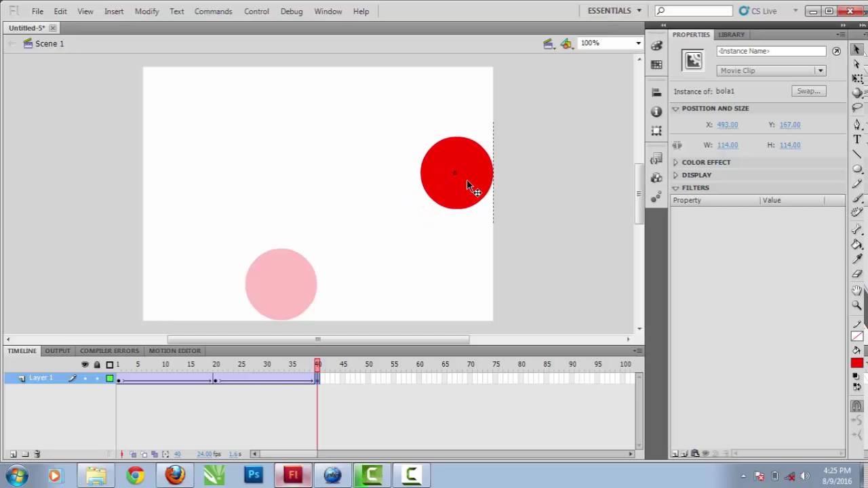868x488 pixels.
Task: Click the Edit Scene icon above stage
Action: pos(548,43)
